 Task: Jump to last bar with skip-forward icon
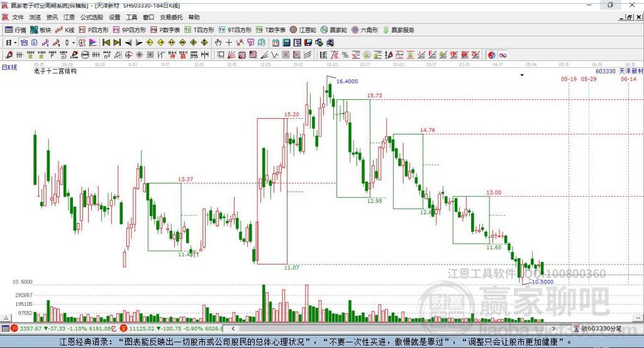coord(117,43)
